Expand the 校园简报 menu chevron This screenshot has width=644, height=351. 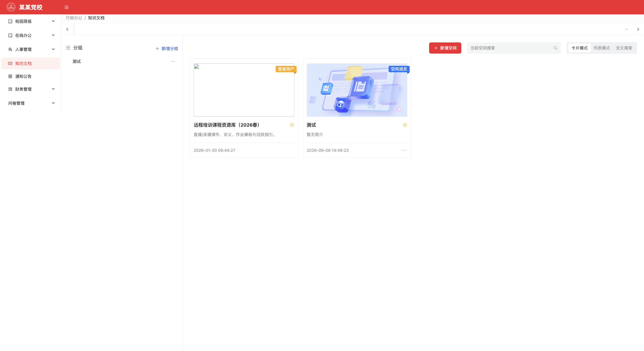click(x=53, y=21)
